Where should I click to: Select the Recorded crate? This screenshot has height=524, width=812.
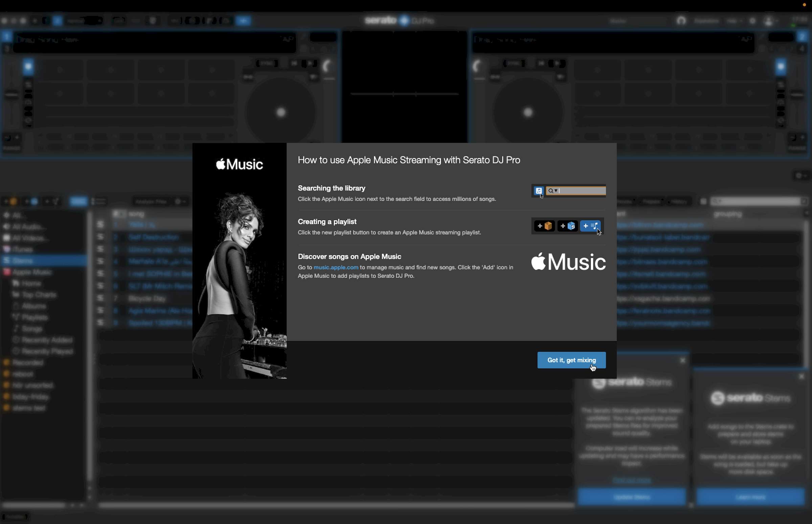coord(23,363)
